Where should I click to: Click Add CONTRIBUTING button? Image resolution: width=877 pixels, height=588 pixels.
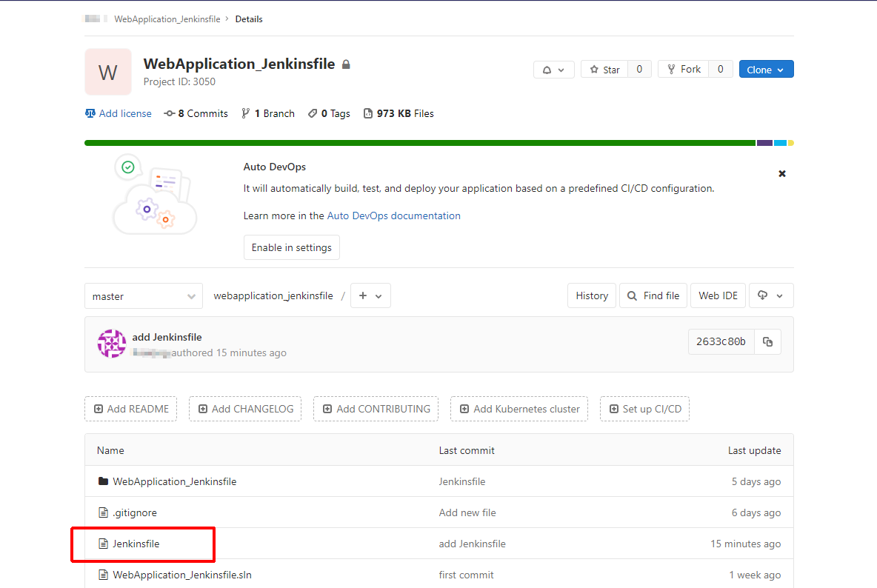click(x=376, y=409)
